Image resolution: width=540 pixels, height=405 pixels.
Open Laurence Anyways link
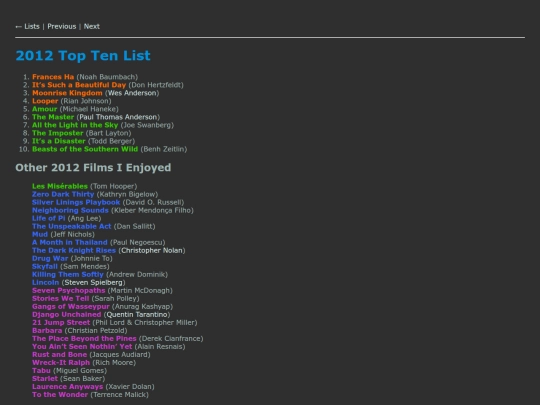tap(68, 387)
